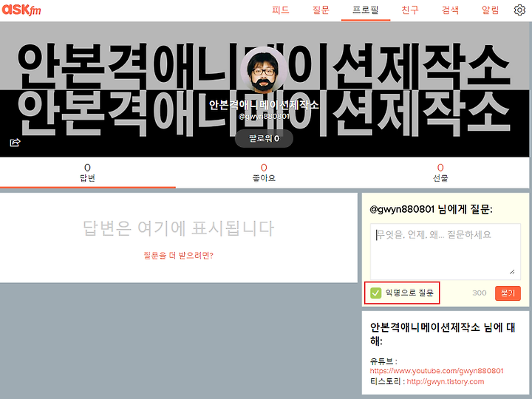Open the 알림 tab
The width and height of the screenshot is (532, 399).
pyautogui.click(x=491, y=10)
